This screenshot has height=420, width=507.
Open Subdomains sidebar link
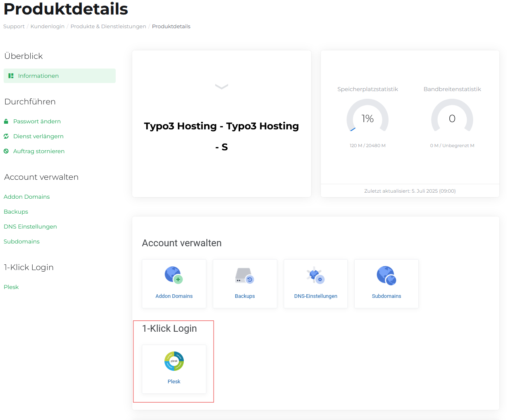click(x=21, y=241)
